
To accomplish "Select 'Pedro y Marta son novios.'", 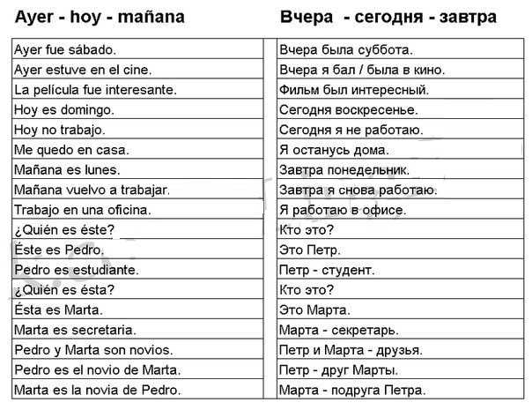I will 137,349.
